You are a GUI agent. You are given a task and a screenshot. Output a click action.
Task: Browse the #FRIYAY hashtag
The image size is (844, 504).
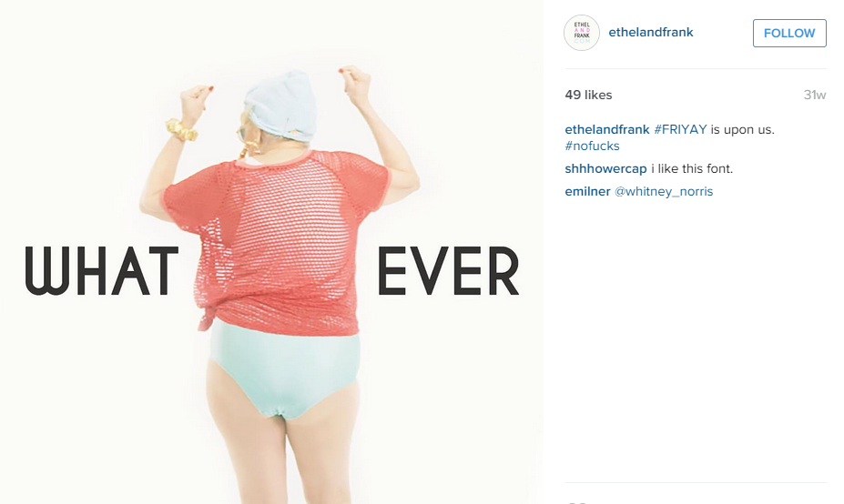pyautogui.click(x=680, y=129)
